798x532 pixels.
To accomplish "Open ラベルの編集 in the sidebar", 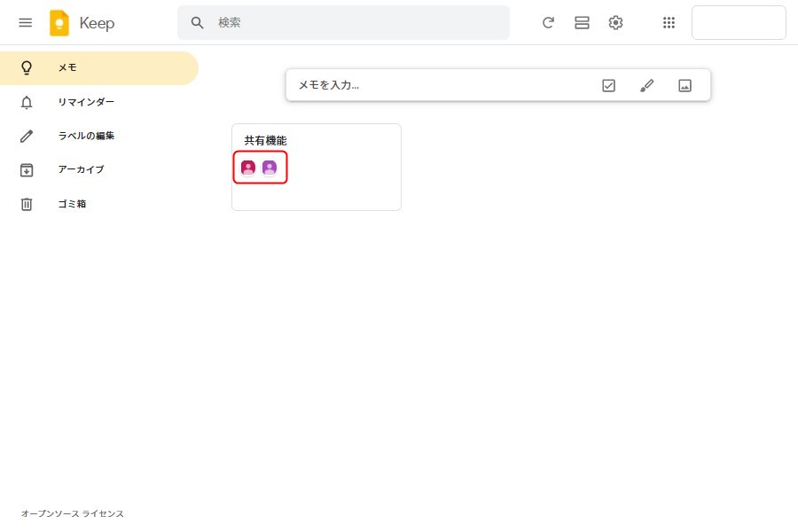I will coord(85,136).
